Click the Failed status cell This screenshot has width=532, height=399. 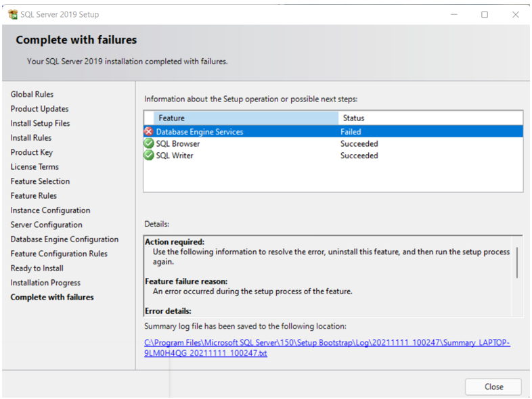[351, 131]
